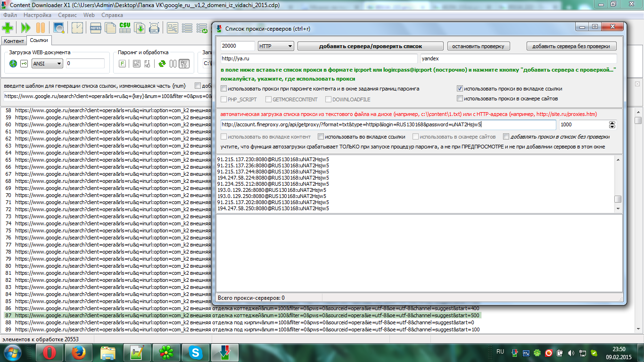Open ICQ flower icon on taskbar

165,352
